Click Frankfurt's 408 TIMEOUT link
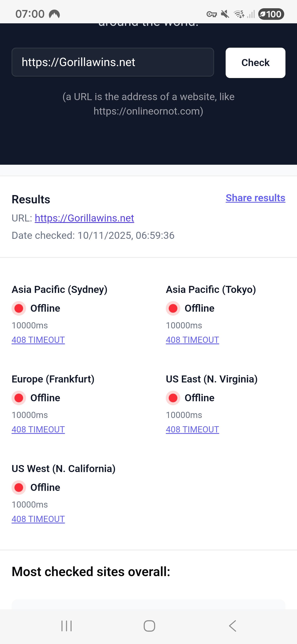Screen dimensions: 297x644 pyautogui.click(x=38, y=429)
